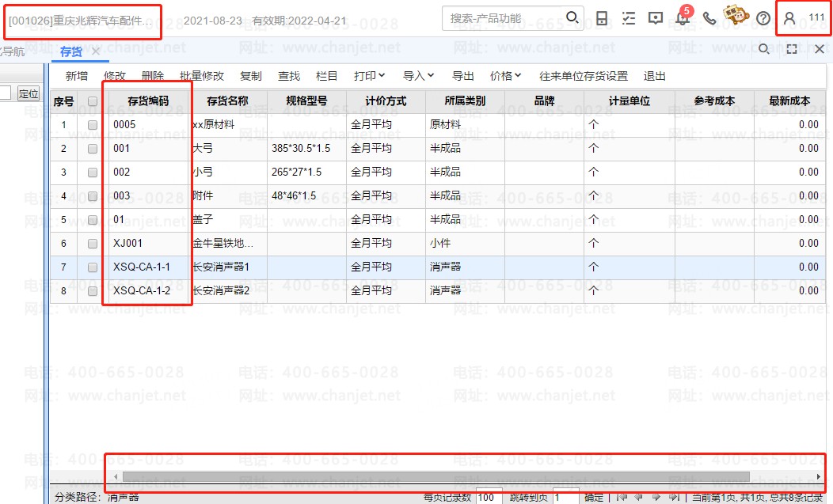Expand the 打印 dropdown menu
The width and height of the screenshot is (833, 504).
coord(369,76)
